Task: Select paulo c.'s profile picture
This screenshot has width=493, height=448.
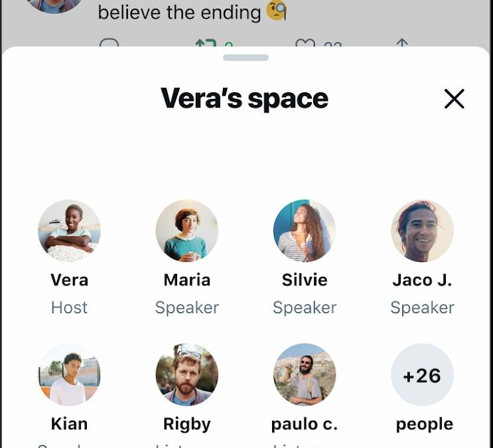Action: [x=305, y=374]
